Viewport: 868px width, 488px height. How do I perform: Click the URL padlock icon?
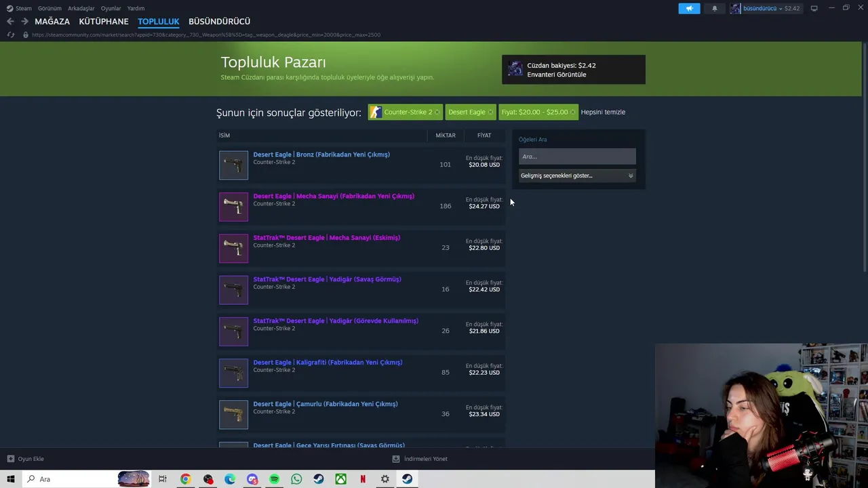click(x=25, y=35)
